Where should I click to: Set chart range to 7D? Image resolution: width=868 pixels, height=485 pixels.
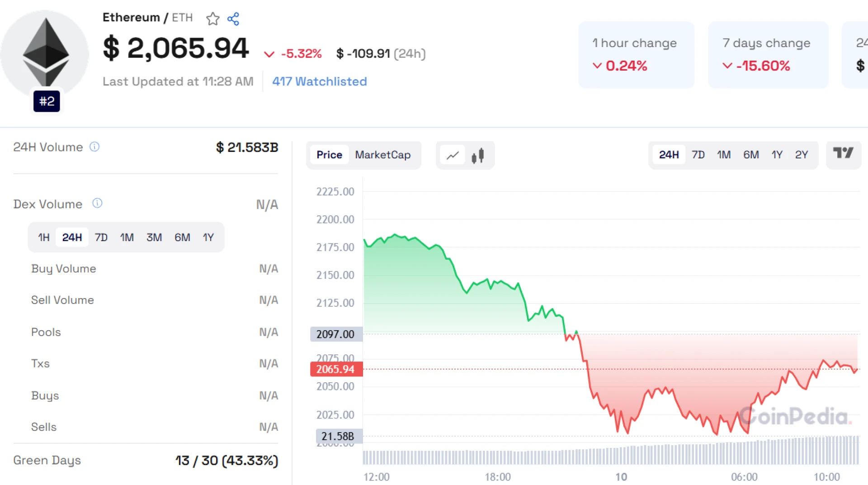tap(698, 155)
